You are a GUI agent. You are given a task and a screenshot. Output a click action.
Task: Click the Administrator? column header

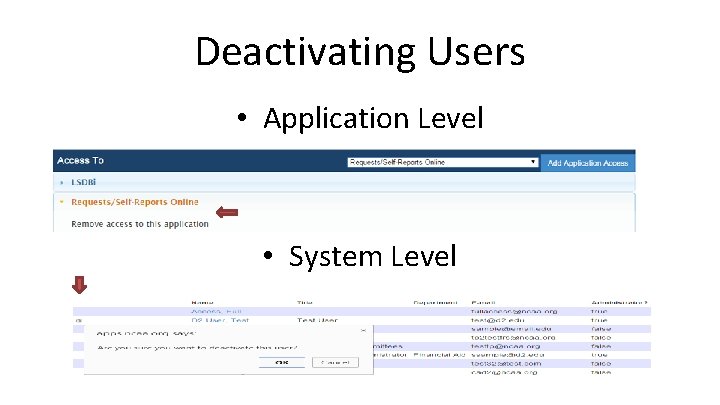pos(619,303)
